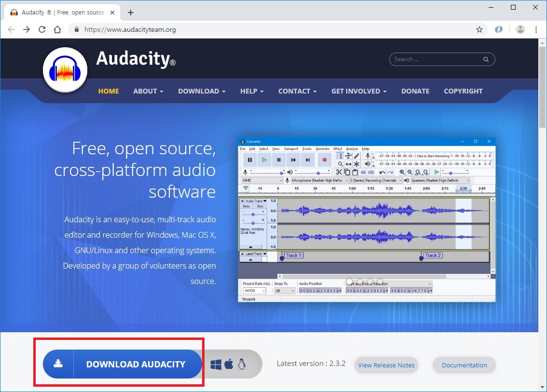Click the Audacity site title text
547x392 pixels.
click(136, 59)
